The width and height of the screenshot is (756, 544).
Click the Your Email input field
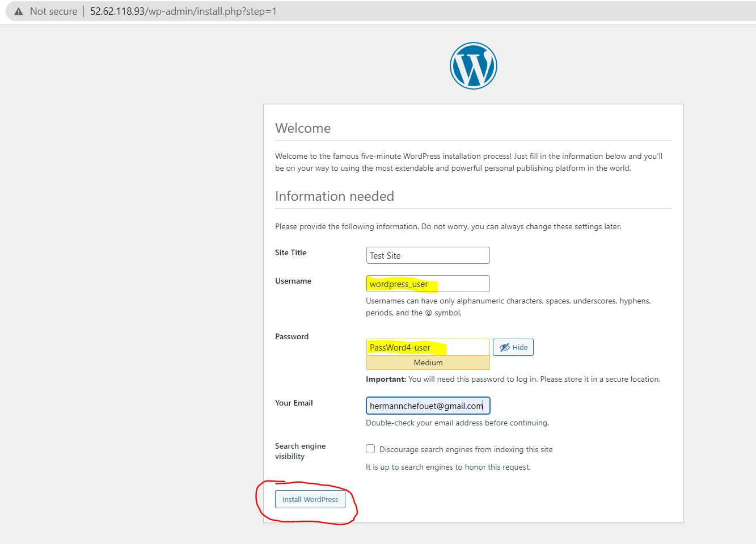click(428, 406)
